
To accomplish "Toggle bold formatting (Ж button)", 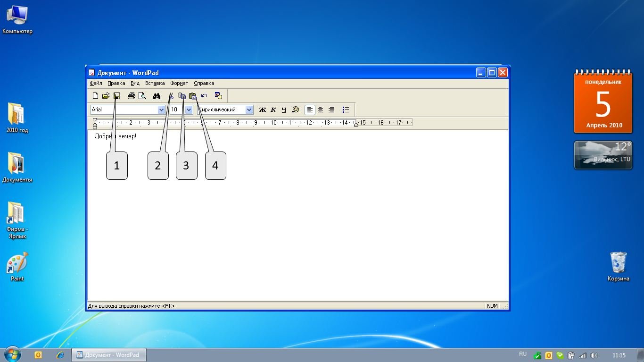I will 263,110.
